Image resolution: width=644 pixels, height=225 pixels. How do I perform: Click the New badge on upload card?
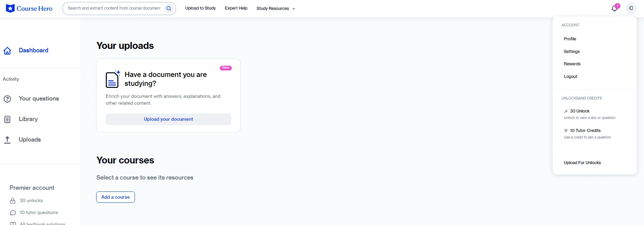coord(226,68)
